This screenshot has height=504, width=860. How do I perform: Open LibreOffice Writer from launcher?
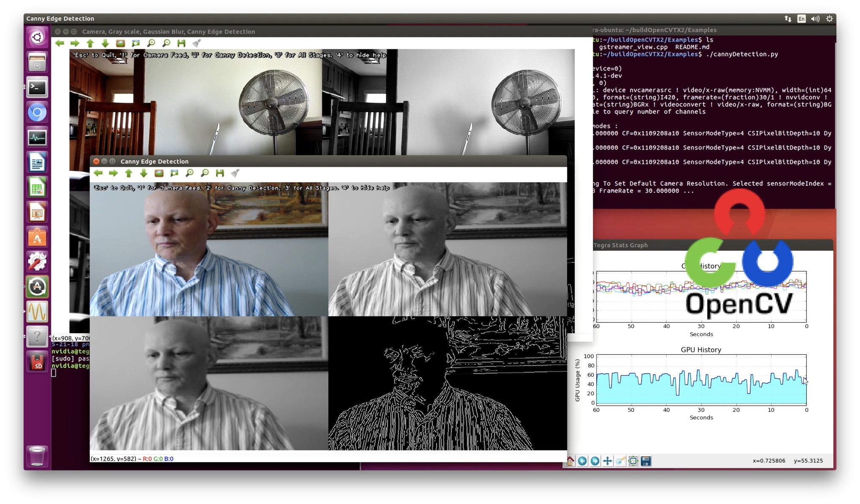point(37,162)
